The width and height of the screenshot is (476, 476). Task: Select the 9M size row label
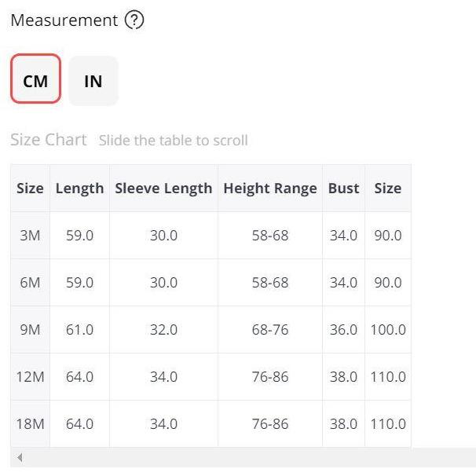pyautogui.click(x=30, y=330)
